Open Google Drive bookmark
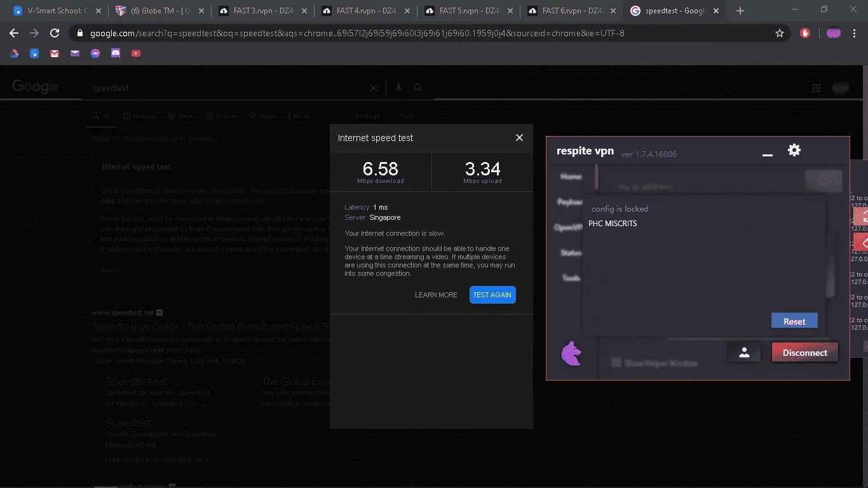The width and height of the screenshot is (868, 488). point(14,53)
